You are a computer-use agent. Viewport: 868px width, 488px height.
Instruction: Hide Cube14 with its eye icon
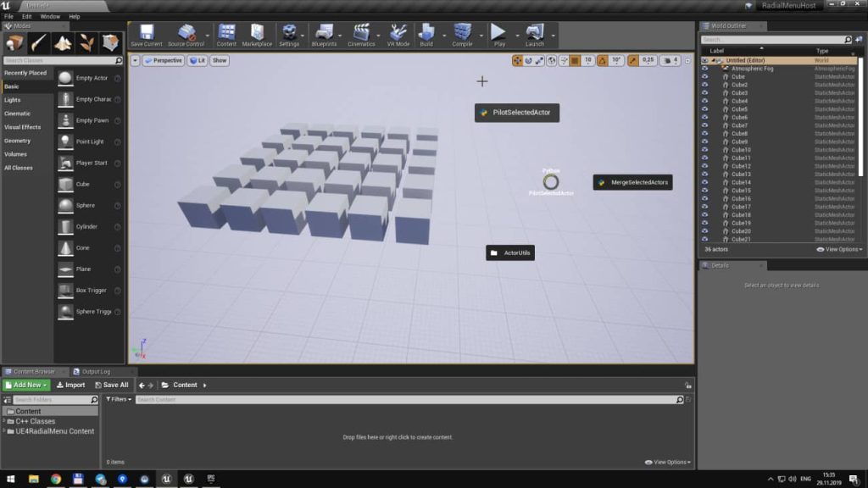click(704, 182)
